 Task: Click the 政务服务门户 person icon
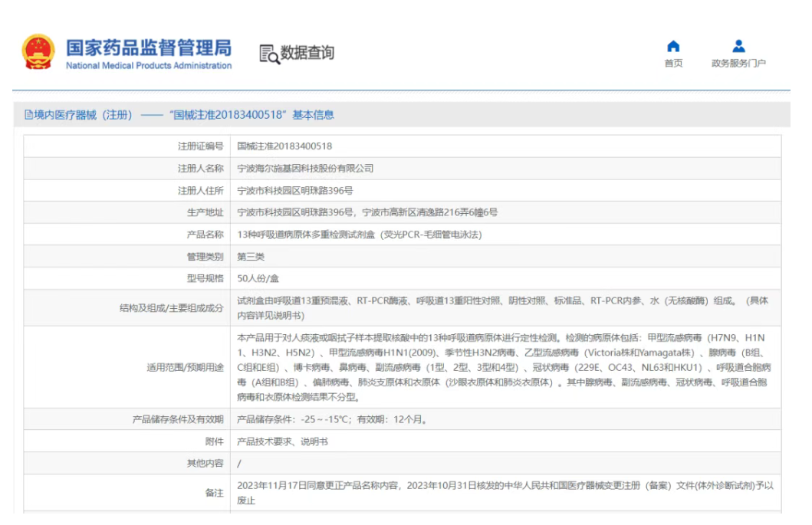[x=738, y=46]
